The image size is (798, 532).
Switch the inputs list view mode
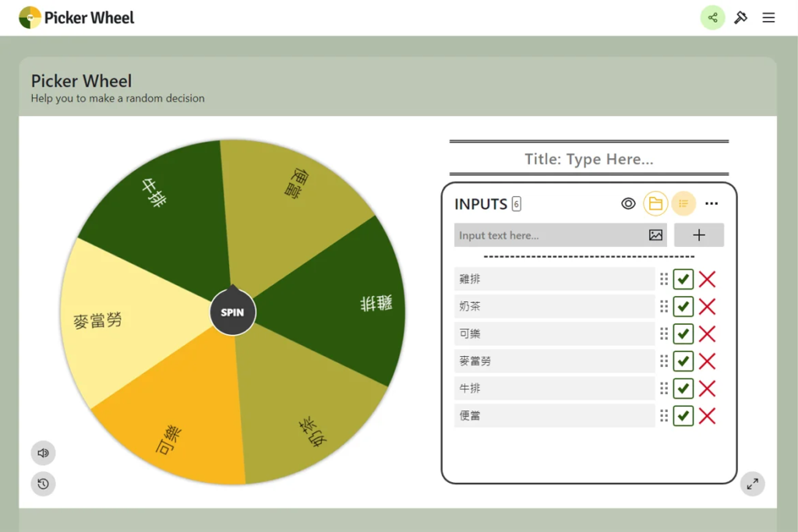(683, 203)
